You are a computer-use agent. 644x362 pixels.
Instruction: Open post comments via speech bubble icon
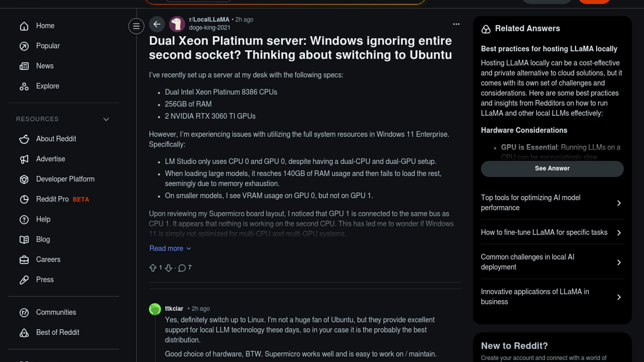tap(182, 268)
